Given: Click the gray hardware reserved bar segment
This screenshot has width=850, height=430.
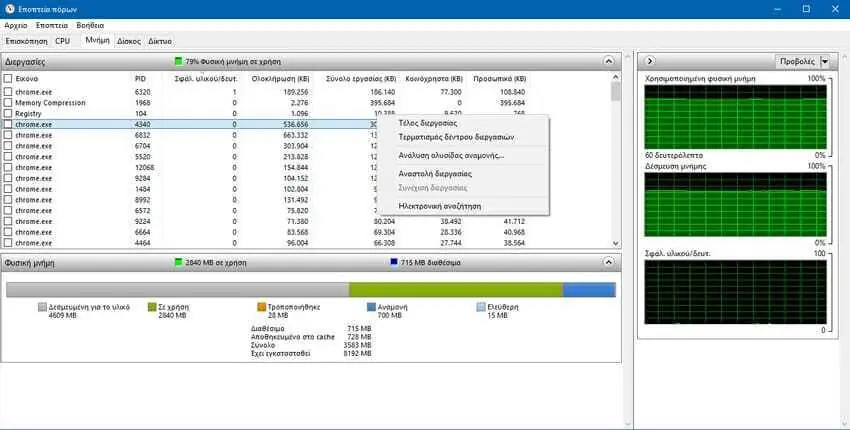Looking at the screenshot, I should click(177, 290).
